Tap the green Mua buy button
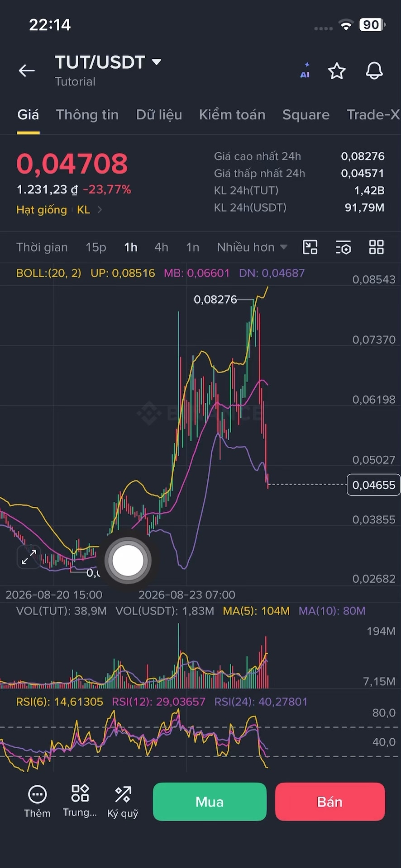This screenshot has width=401, height=868. (x=210, y=802)
